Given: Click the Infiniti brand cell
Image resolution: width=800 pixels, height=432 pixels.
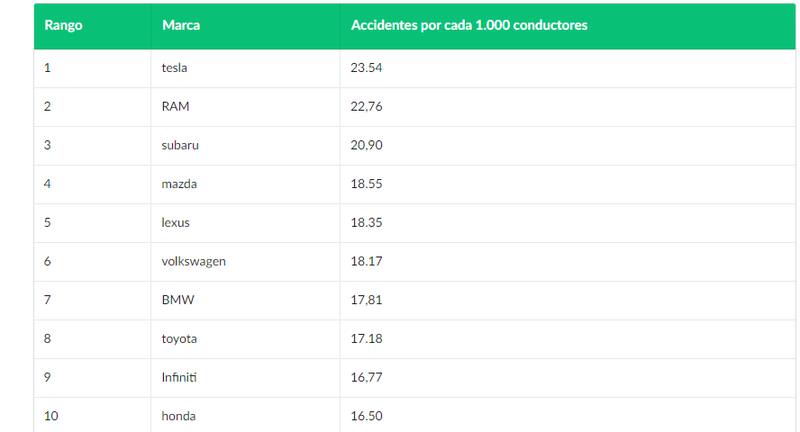Looking at the screenshot, I should (x=180, y=377).
